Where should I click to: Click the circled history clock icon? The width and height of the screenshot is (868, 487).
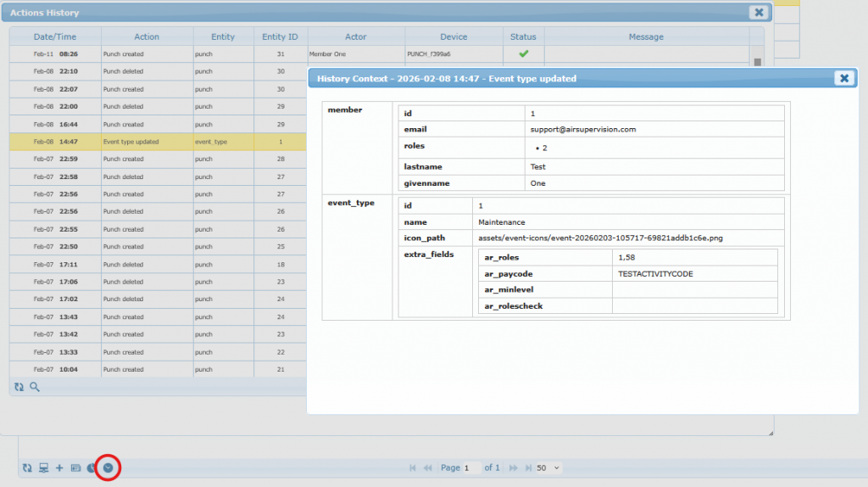pyautogui.click(x=108, y=467)
